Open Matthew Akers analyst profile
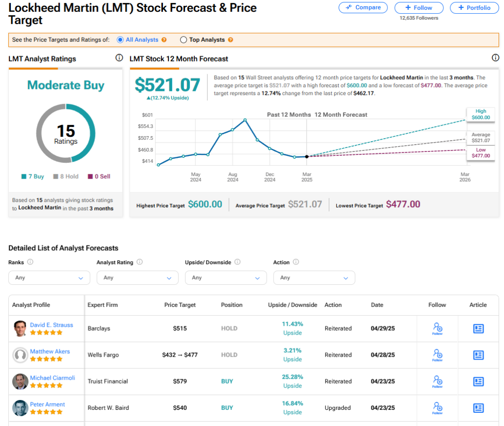 tap(50, 351)
